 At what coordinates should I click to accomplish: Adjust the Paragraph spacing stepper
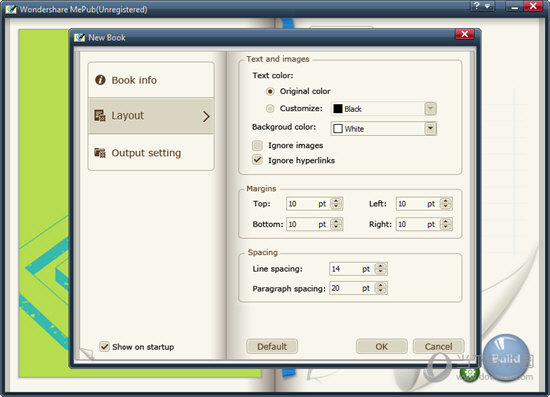coord(381,288)
